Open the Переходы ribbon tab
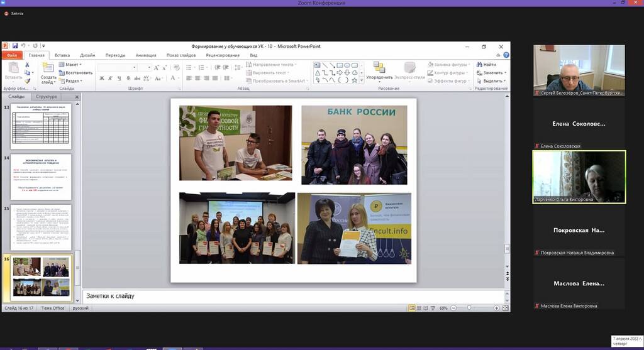The height and width of the screenshot is (350, 644). pos(116,55)
